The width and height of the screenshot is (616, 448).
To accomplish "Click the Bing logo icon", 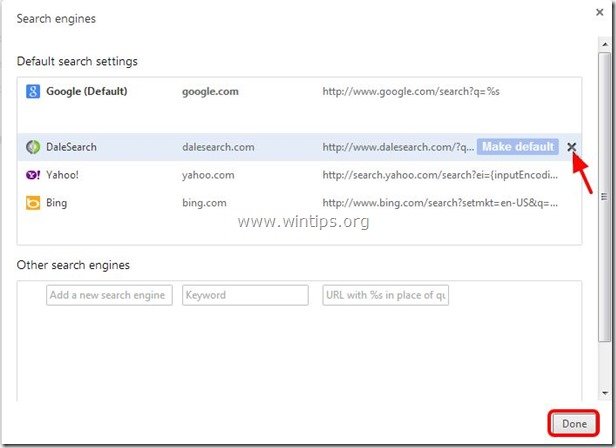I will tap(33, 203).
